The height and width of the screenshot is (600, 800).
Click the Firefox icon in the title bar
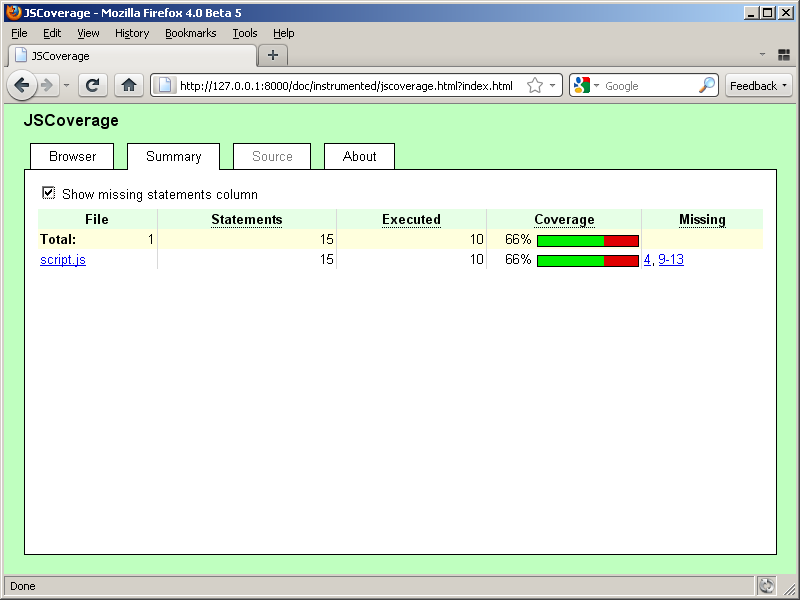14,12
